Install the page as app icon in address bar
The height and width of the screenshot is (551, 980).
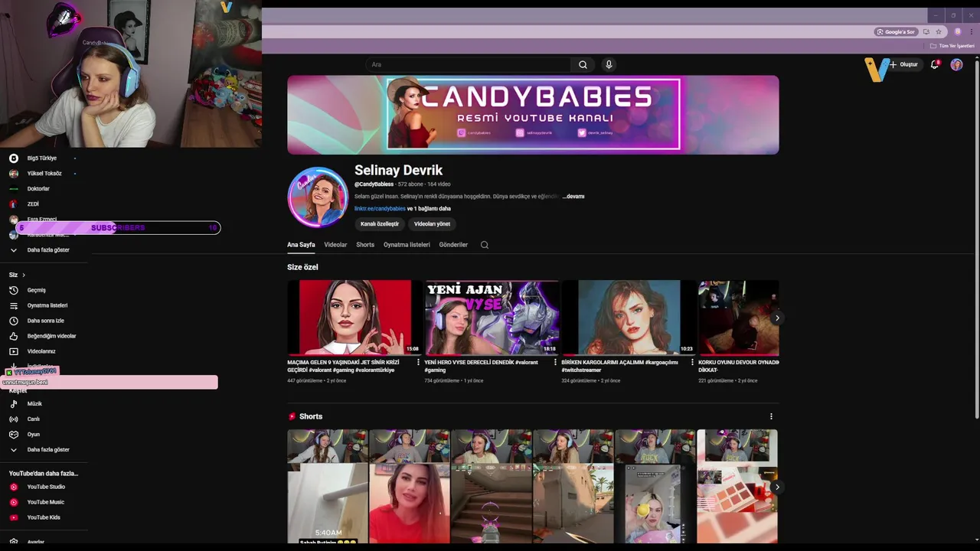click(926, 32)
